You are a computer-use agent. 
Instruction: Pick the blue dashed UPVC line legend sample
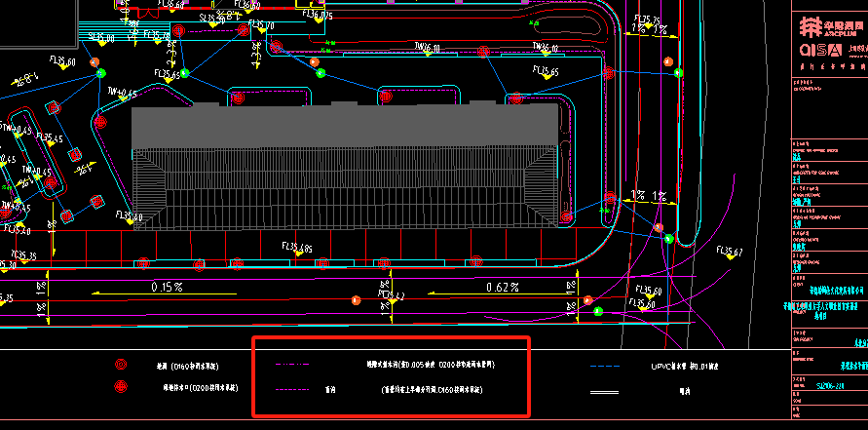click(x=605, y=367)
